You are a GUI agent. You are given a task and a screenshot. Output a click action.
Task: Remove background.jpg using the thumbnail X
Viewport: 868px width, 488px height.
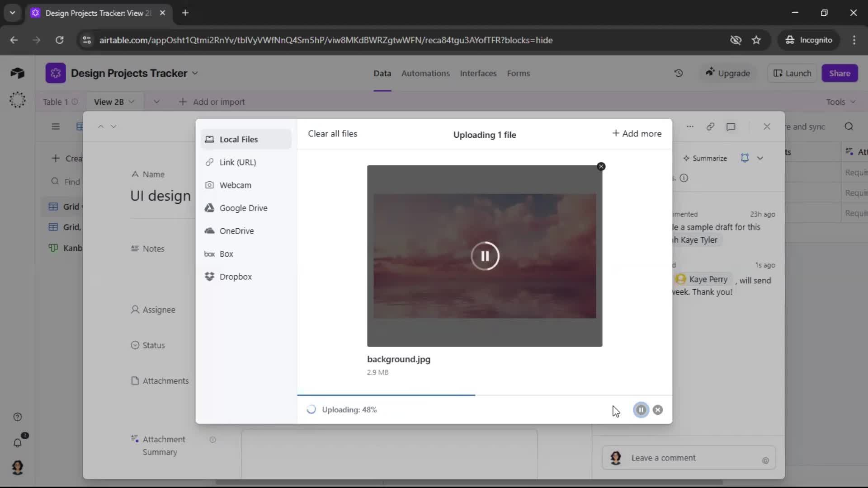coord(601,167)
